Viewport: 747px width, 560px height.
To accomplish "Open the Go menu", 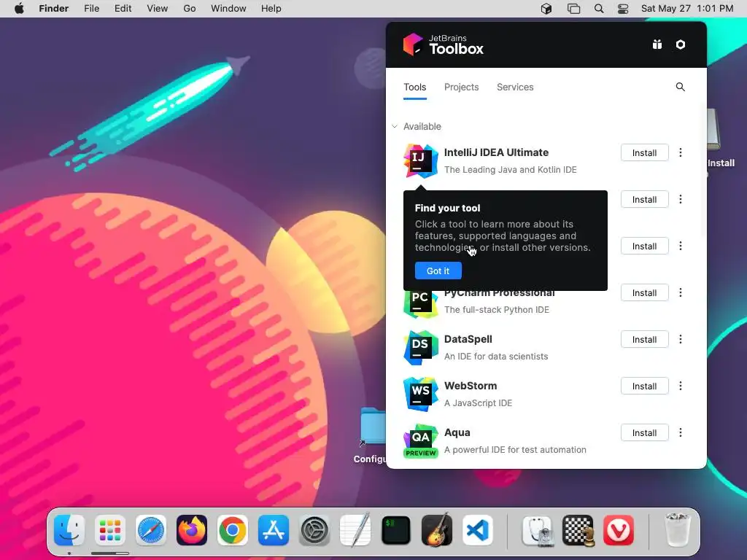I will click(x=190, y=9).
